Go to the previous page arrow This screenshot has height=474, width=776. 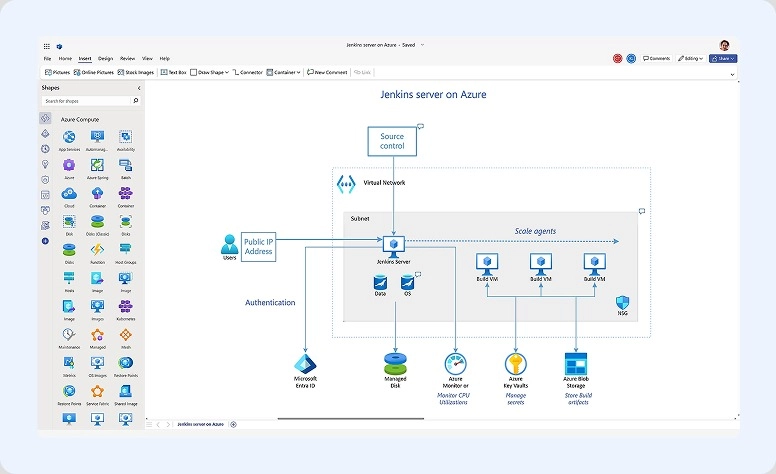tap(158, 425)
